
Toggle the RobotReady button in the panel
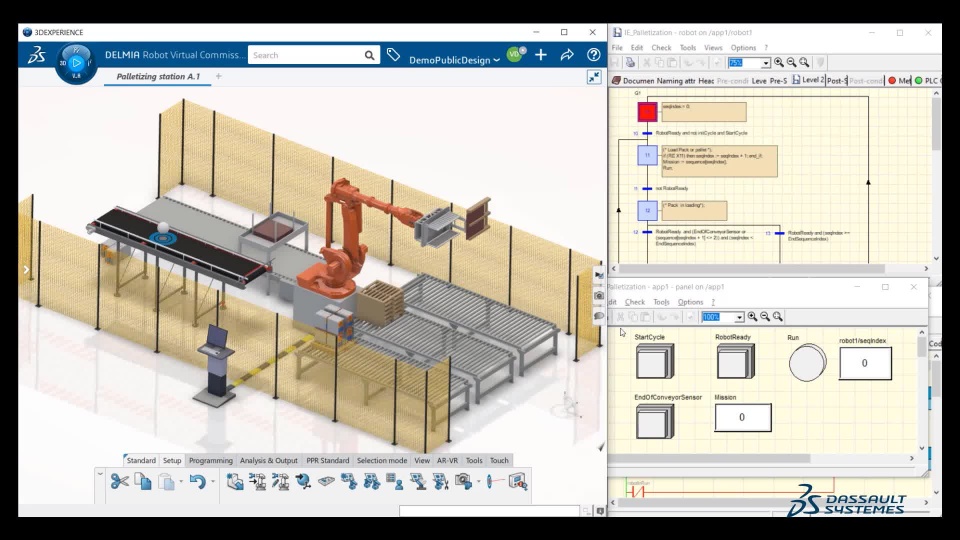coord(735,362)
